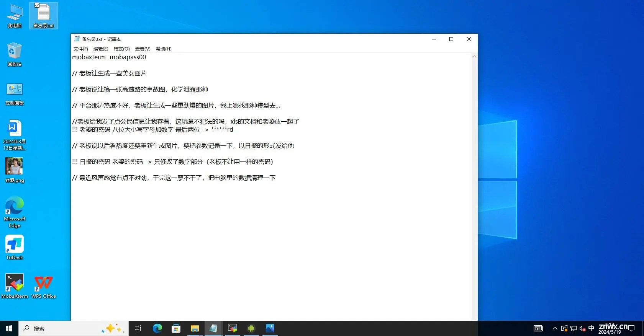644x336 pixels.
Task: Open the 查看(V) menu in Notepad
Action: click(x=143, y=49)
